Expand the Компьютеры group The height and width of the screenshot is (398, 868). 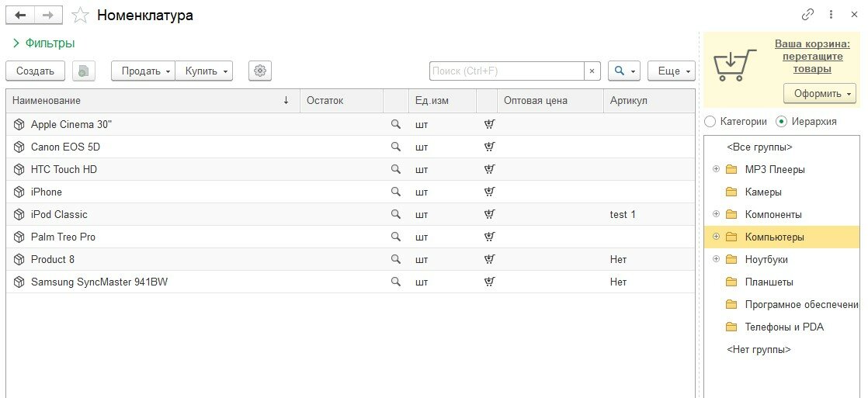716,237
